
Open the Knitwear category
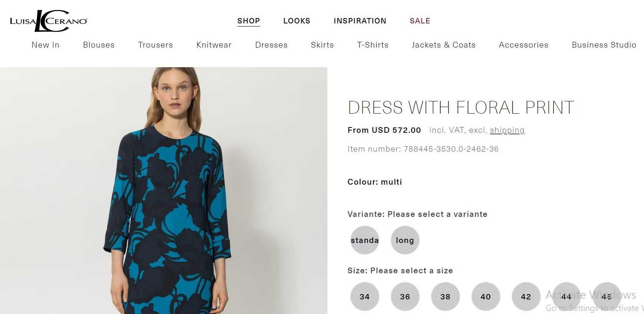pyautogui.click(x=214, y=45)
